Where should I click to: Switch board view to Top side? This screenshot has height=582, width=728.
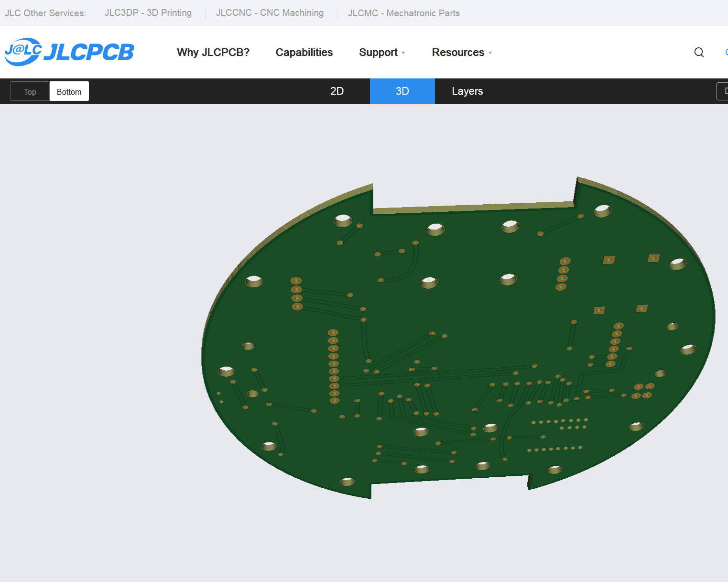point(30,91)
